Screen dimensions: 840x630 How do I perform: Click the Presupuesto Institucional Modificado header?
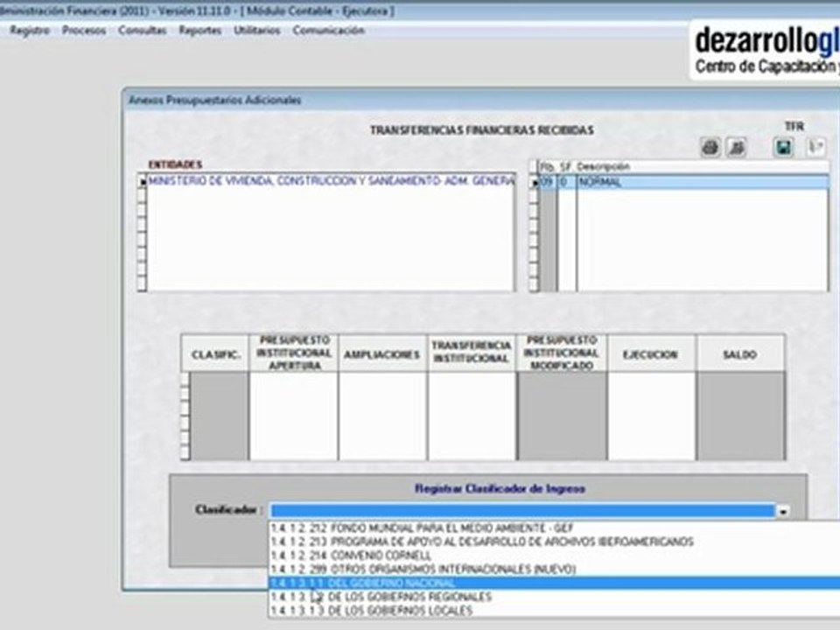pyautogui.click(x=562, y=353)
